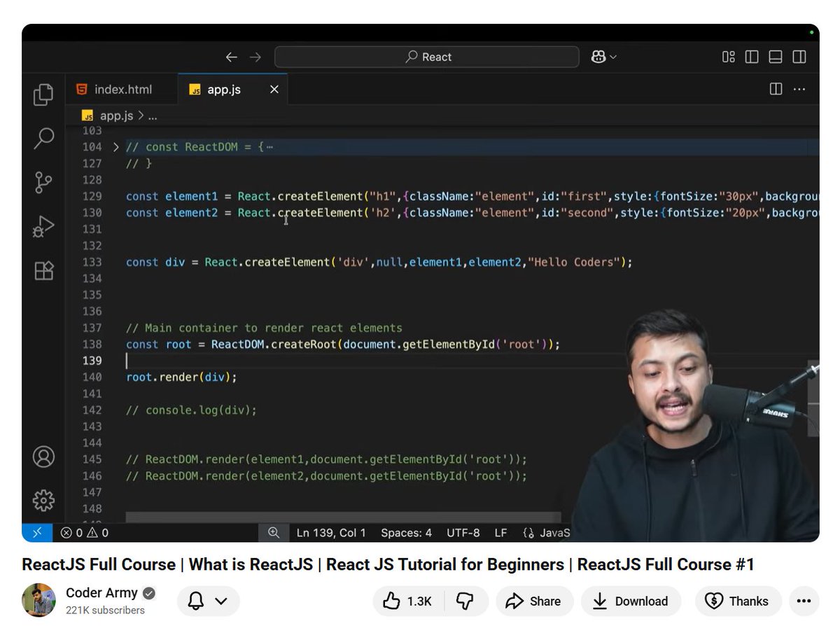This screenshot has width=840, height=626.
Task: Toggle the secondary side bar
Action: tap(799, 57)
